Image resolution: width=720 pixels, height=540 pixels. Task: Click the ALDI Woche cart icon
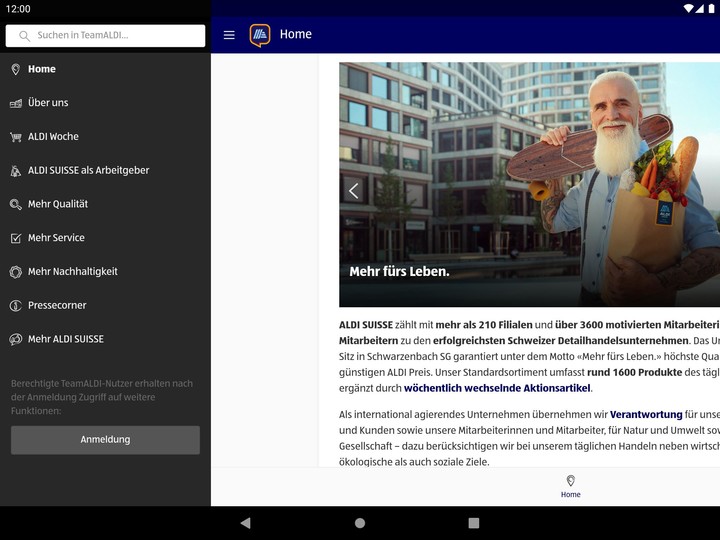pyautogui.click(x=15, y=137)
